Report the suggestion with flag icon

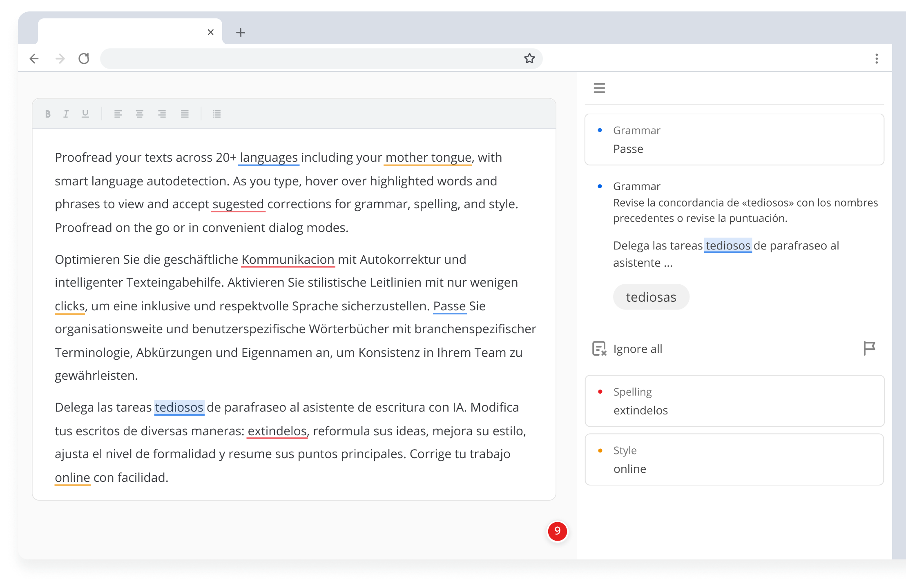pos(869,348)
